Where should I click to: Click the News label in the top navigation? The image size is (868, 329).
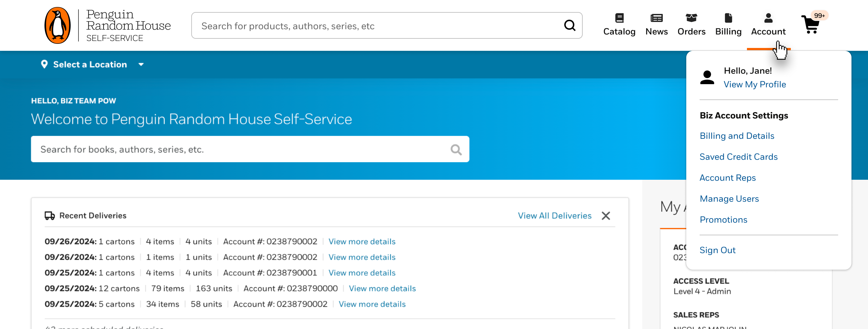pos(656,32)
